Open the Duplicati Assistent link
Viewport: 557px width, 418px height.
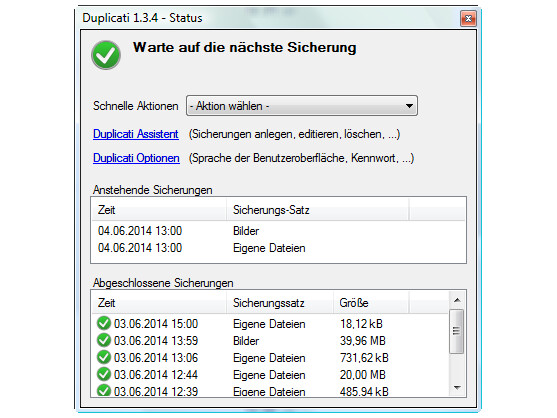[x=136, y=134]
